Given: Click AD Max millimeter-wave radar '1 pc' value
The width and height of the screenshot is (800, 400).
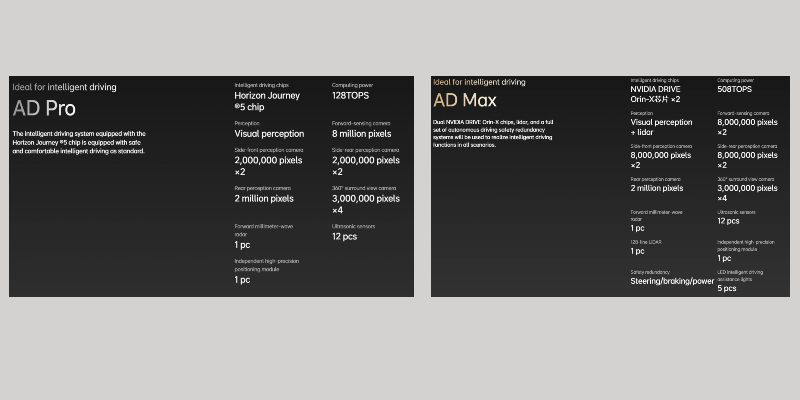Looking at the screenshot, I should pyautogui.click(x=637, y=228).
